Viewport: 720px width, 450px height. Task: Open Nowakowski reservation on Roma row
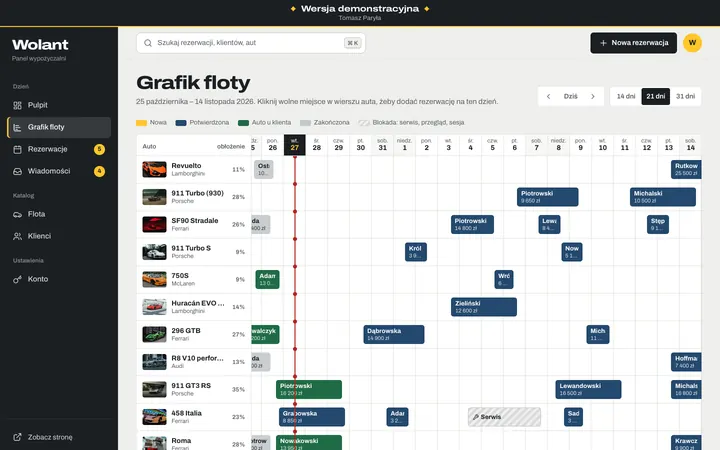309,443
